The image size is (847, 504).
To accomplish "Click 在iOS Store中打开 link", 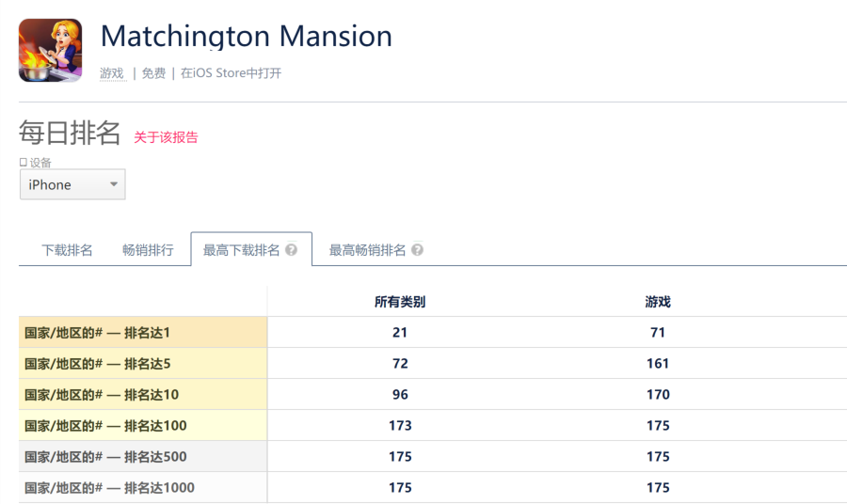I will coord(231,73).
